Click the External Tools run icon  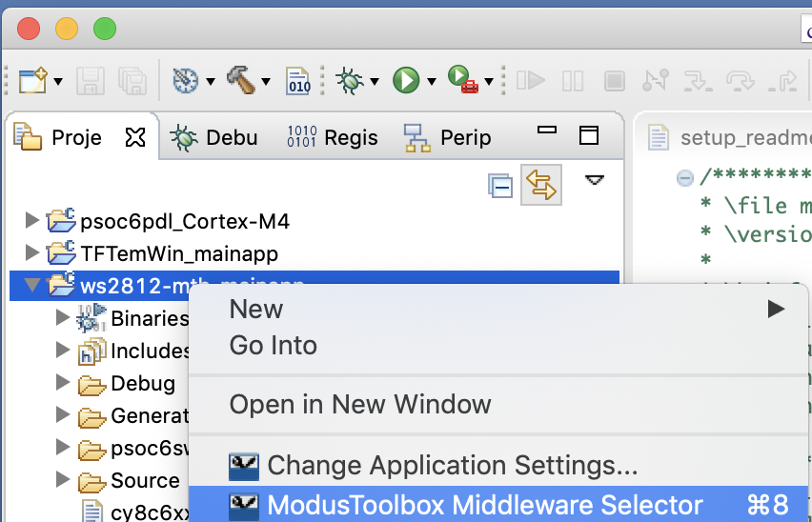click(462, 80)
